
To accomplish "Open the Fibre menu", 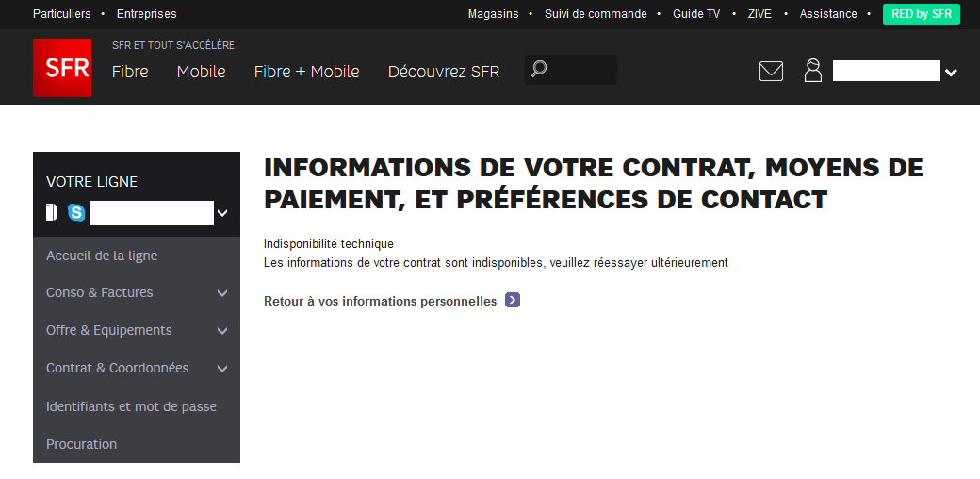I will click(x=130, y=72).
